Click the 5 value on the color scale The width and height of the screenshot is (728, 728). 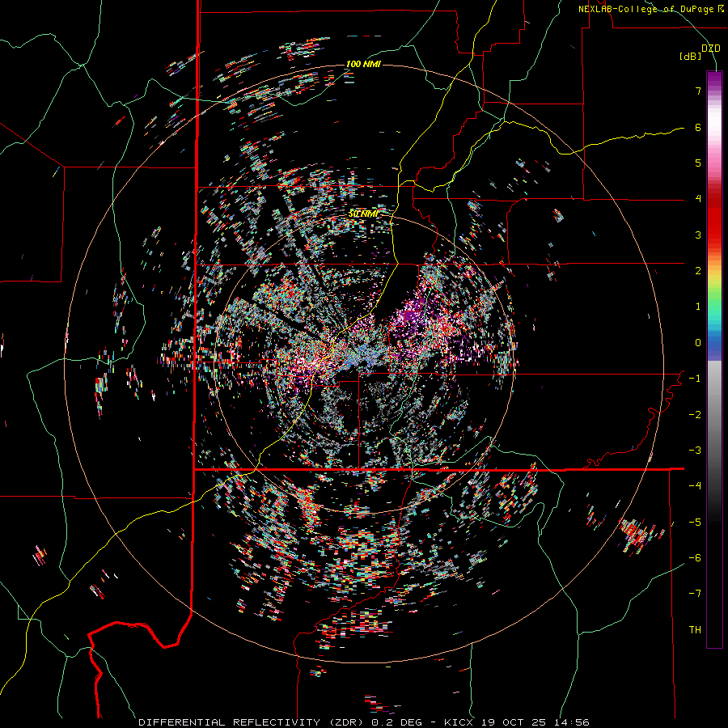(698, 163)
